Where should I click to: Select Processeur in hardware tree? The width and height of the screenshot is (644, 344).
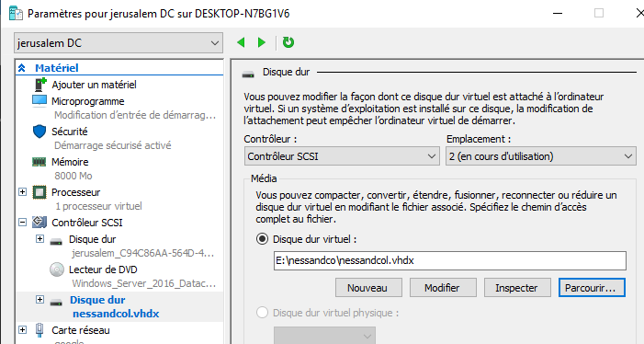76,192
